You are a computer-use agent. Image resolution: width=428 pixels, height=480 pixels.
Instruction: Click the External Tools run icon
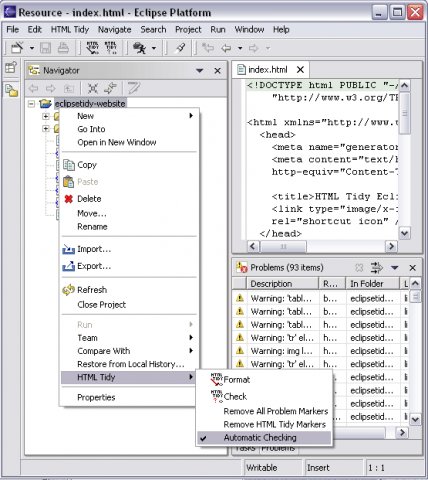pos(140,48)
